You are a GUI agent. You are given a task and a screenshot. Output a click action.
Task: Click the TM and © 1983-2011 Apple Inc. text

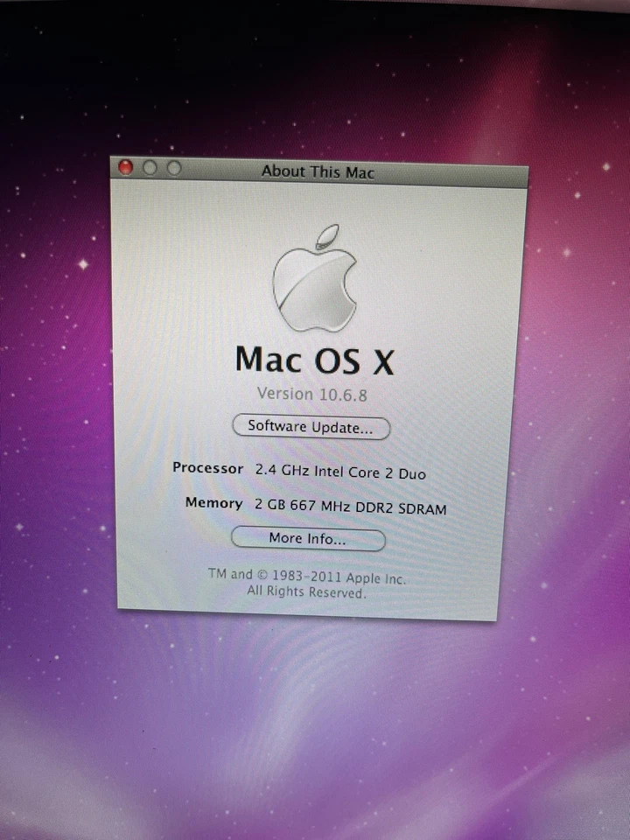[x=307, y=576]
